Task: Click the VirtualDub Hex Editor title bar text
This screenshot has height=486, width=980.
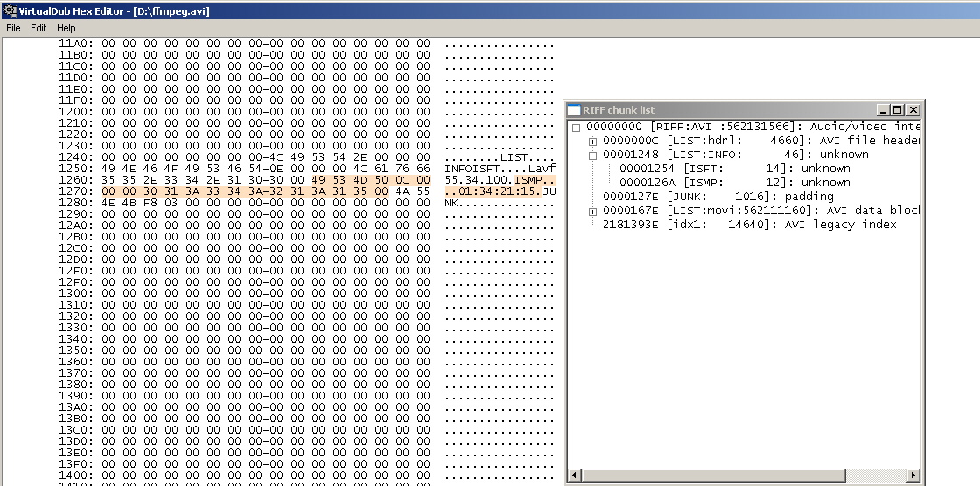Action: (115, 10)
